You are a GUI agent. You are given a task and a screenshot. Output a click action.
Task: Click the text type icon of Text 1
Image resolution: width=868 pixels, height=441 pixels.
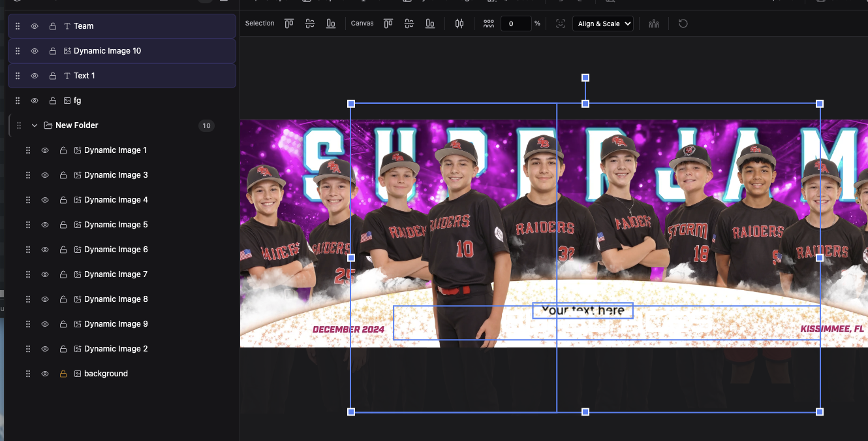(x=67, y=76)
